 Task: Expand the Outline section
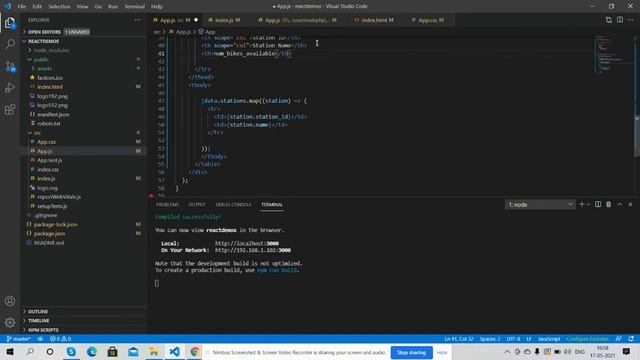pos(38,311)
